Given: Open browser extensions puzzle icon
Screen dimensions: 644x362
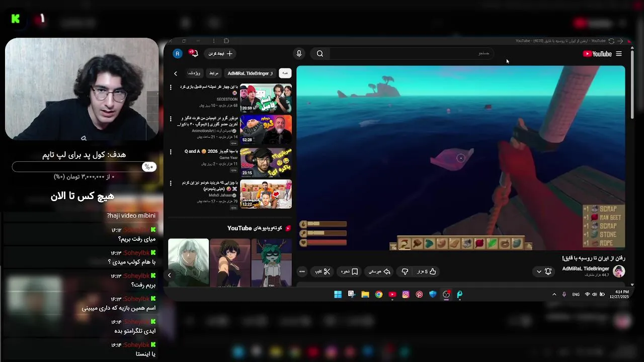Looking at the screenshot, I should (226, 41).
